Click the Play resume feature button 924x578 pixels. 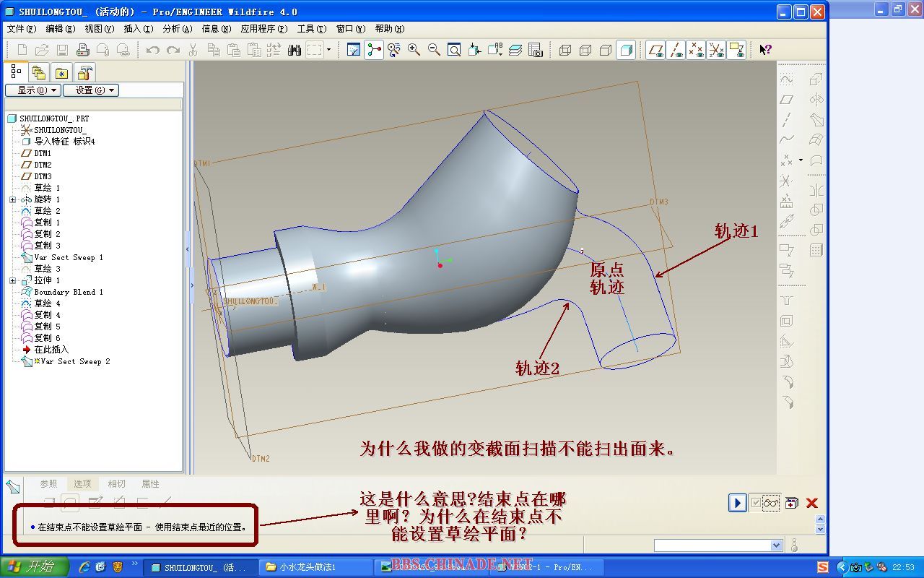point(737,503)
